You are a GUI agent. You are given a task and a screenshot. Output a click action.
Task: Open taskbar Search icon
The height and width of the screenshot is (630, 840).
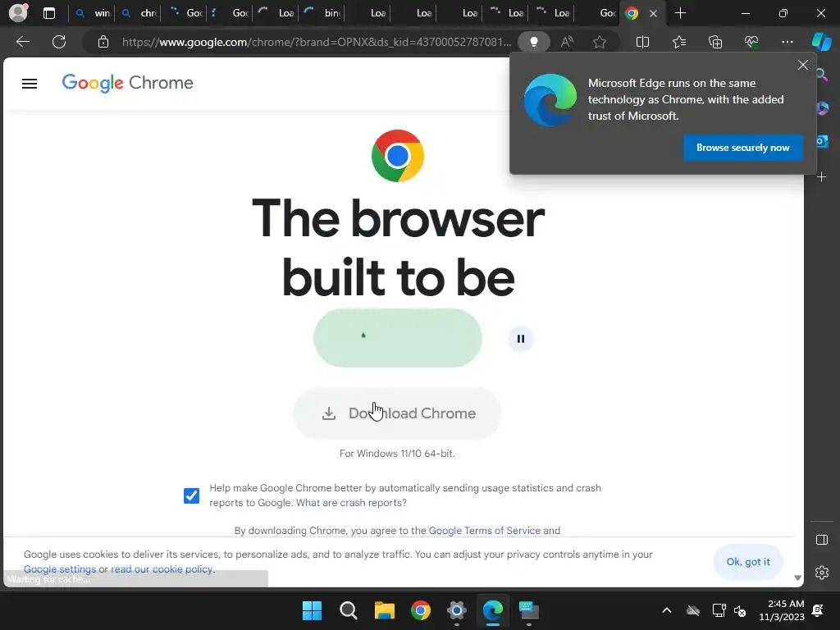[x=348, y=610]
